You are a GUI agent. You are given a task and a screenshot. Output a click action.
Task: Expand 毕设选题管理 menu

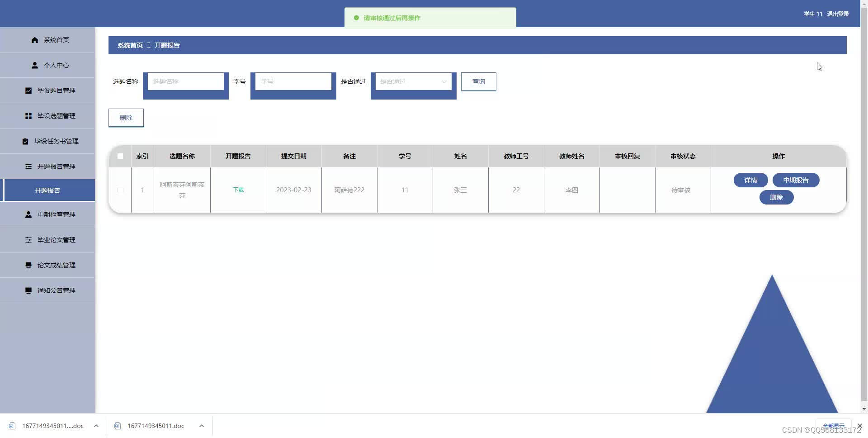pyautogui.click(x=47, y=116)
